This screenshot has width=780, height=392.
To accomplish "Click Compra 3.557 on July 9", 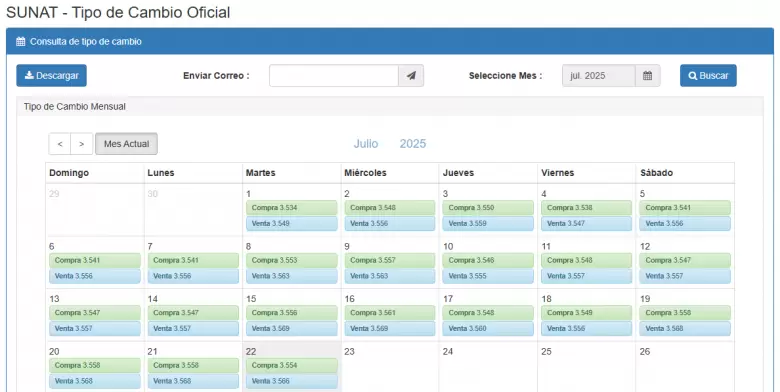I will [x=390, y=260].
